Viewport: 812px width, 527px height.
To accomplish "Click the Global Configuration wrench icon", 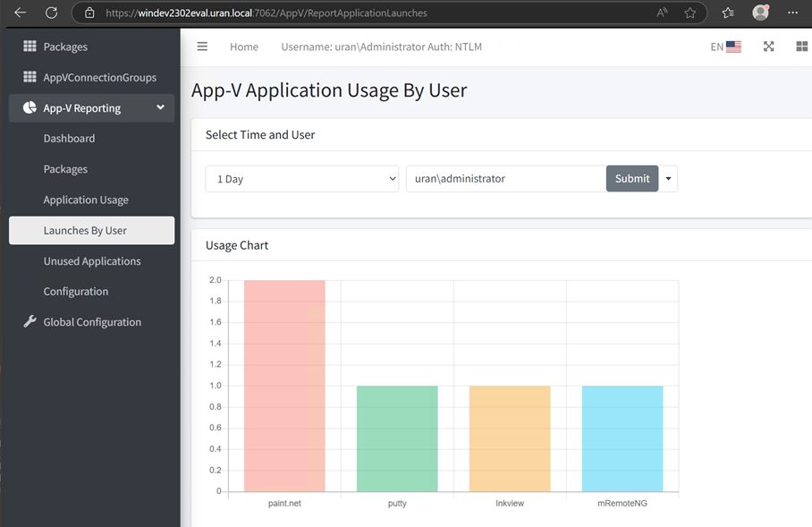I will pos(30,321).
